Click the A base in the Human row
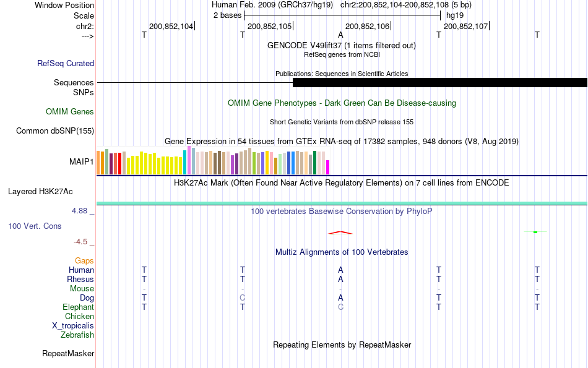 (x=340, y=270)
